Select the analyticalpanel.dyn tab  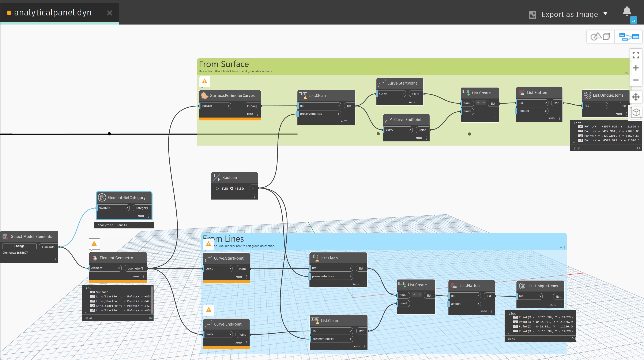point(53,12)
